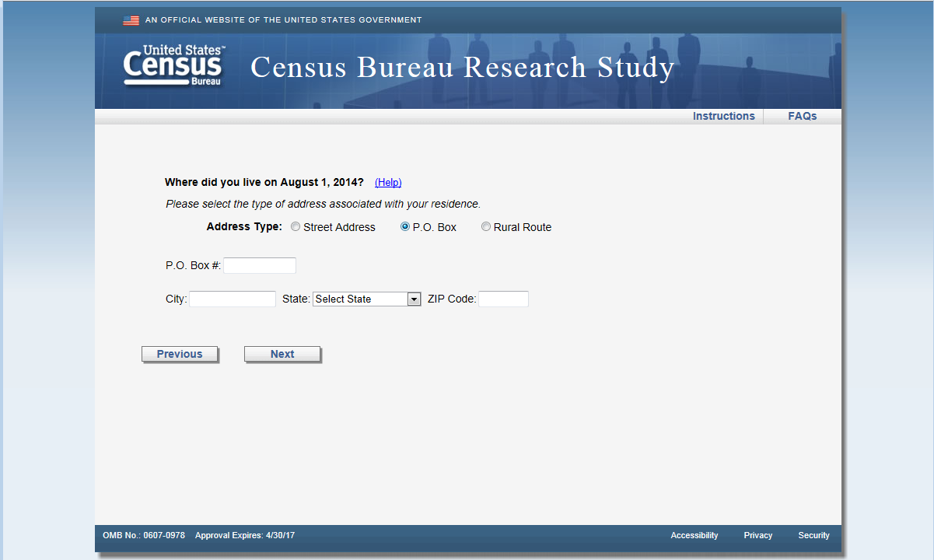The width and height of the screenshot is (934, 560).
Task: Open the Instructions menu item
Action: click(x=724, y=116)
